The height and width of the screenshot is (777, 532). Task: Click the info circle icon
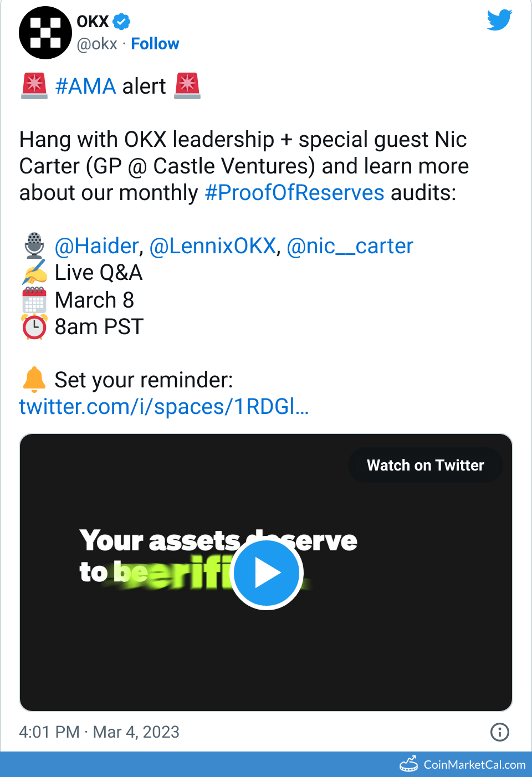pos(499,732)
